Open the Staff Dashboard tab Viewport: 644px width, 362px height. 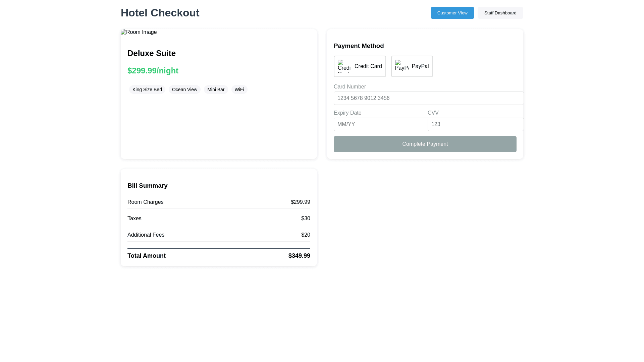(500, 13)
